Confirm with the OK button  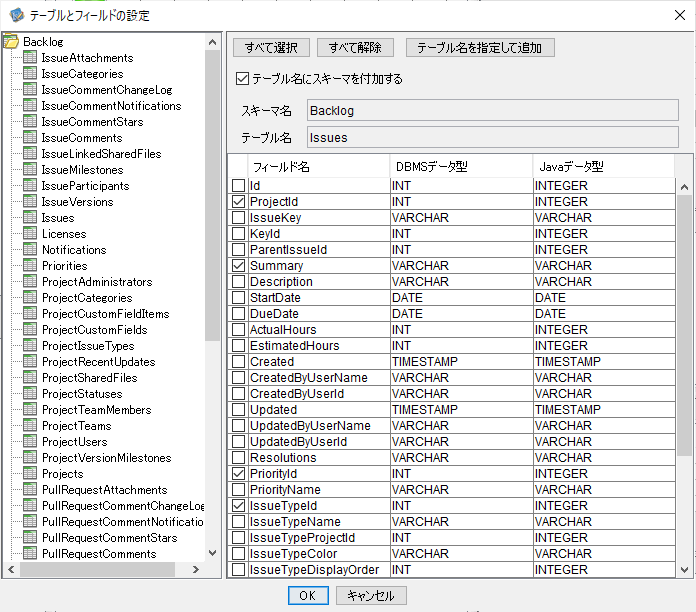pos(308,595)
